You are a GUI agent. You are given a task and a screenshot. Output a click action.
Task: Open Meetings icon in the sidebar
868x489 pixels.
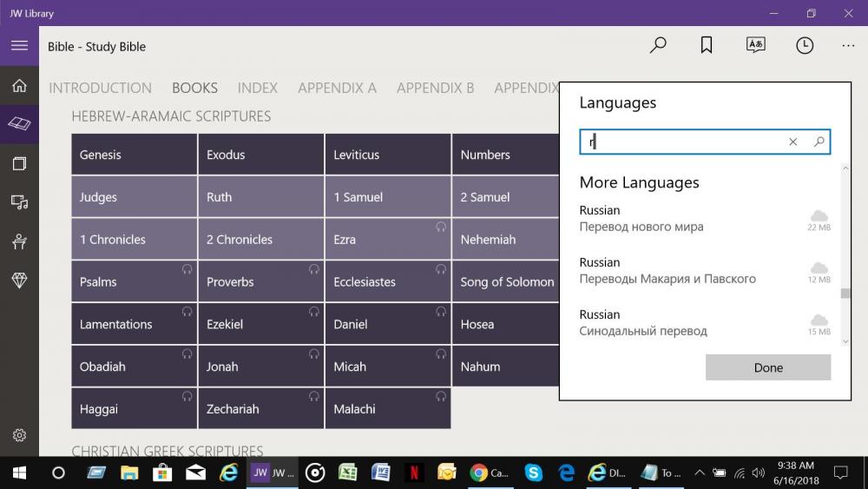19,241
